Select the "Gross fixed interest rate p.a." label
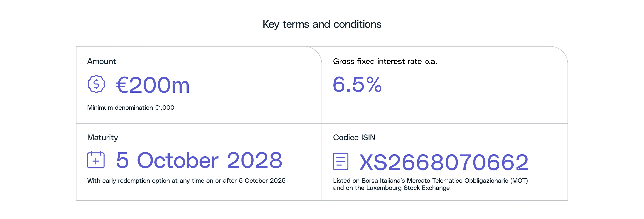Image resolution: width=644 pixels, height=219 pixels. (x=385, y=61)
